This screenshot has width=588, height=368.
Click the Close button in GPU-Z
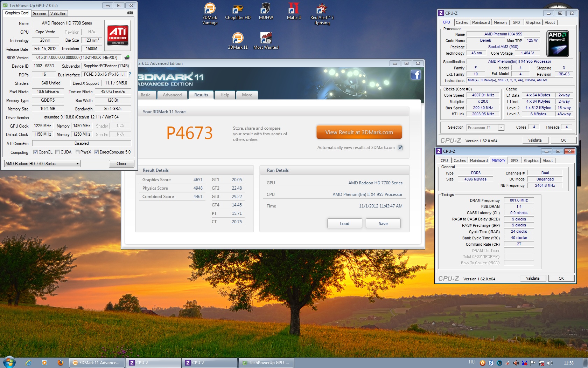121,164
